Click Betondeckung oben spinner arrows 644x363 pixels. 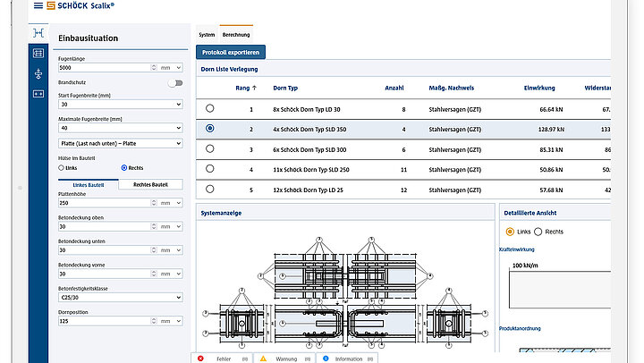point(154,227)
